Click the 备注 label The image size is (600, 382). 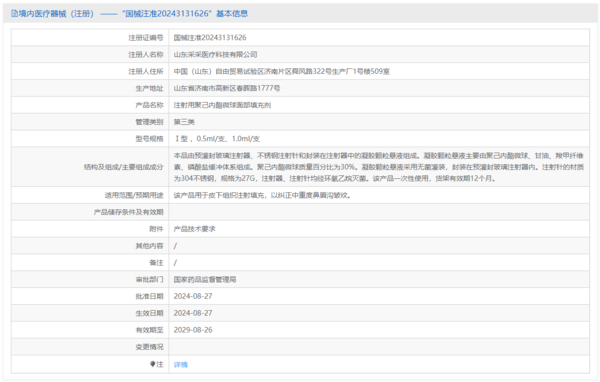tap(156, 263)
